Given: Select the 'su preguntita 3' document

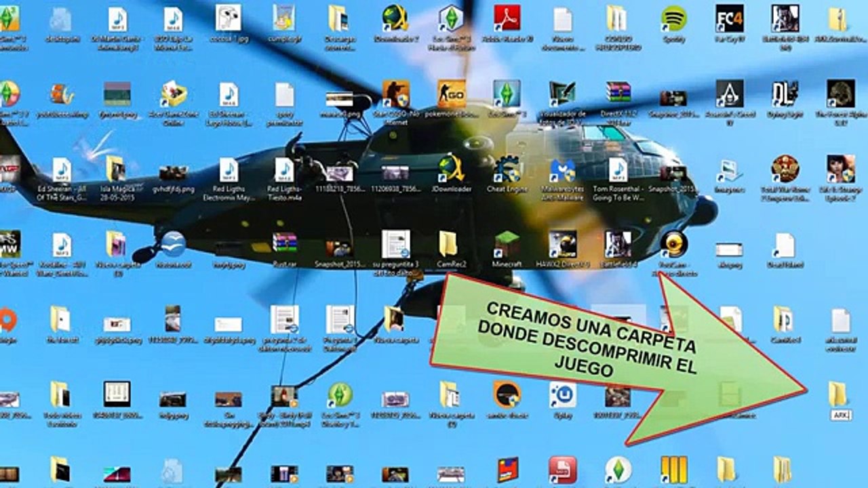Looking at the screenshot, I should point(395,244).
